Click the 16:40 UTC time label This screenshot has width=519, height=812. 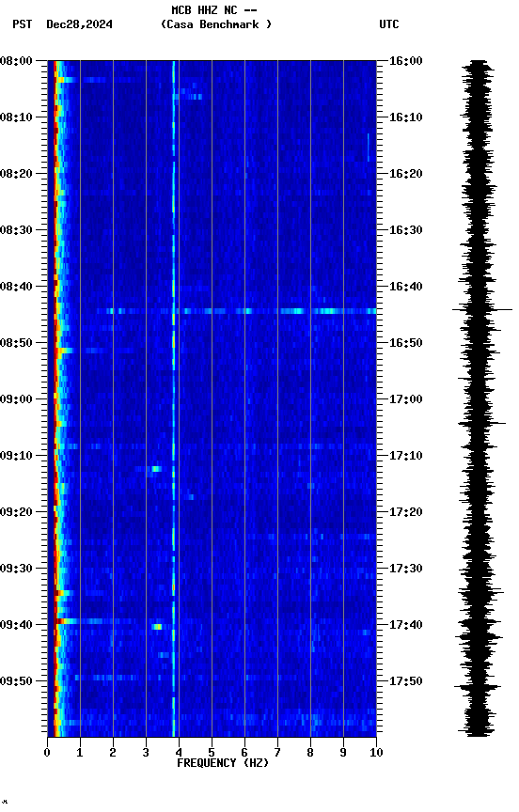tap(406, 287)
